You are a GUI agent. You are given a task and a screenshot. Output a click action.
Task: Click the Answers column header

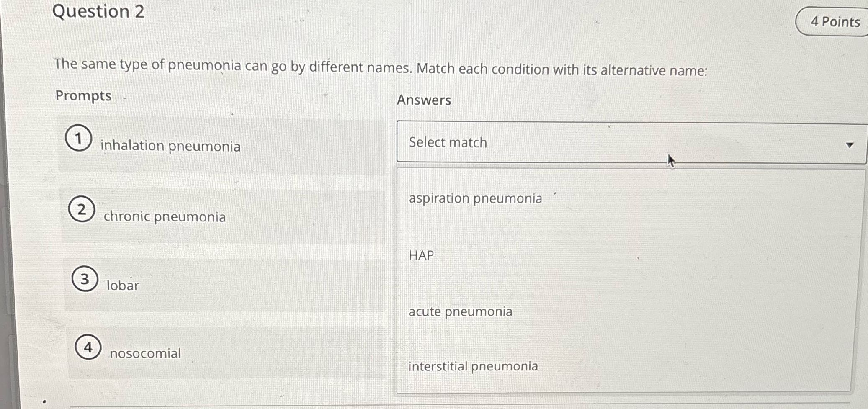coord(424,100)
